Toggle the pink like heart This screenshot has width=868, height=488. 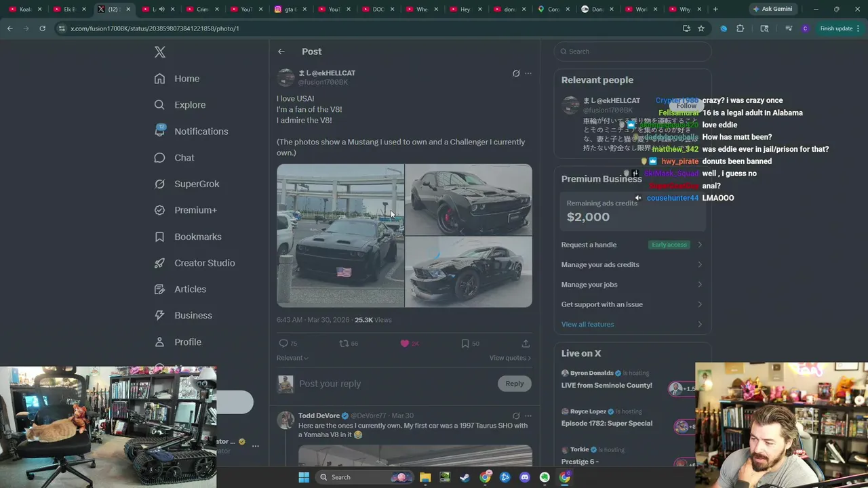(405, 344)
